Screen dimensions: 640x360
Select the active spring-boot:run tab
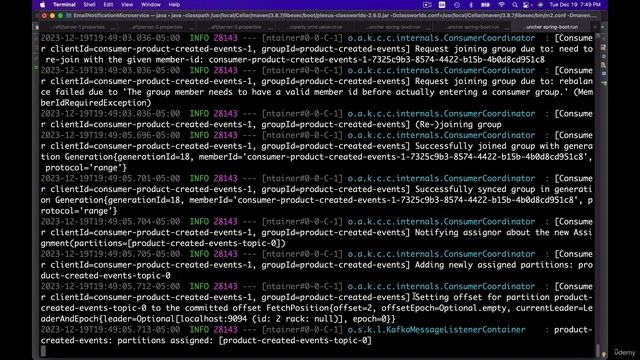(x=552, y=27)
